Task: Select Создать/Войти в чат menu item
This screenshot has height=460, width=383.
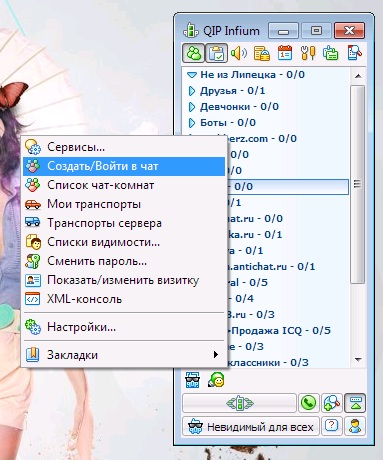Action: [124, 166]
